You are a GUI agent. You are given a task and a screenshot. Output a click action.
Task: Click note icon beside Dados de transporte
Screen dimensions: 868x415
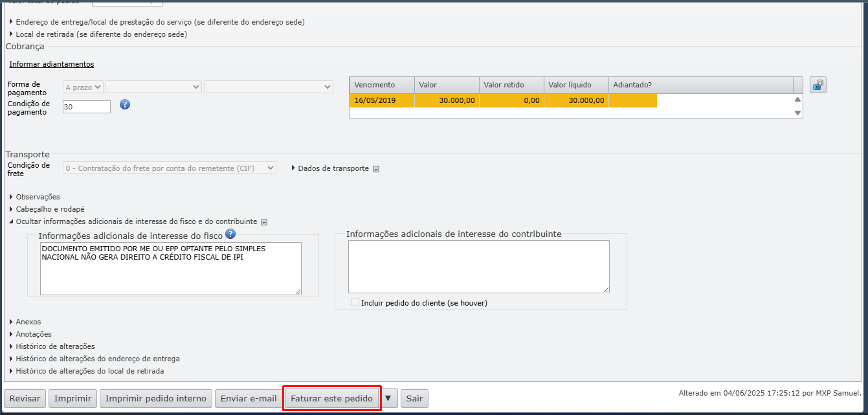pyautogui.click(x=377, y=169)
